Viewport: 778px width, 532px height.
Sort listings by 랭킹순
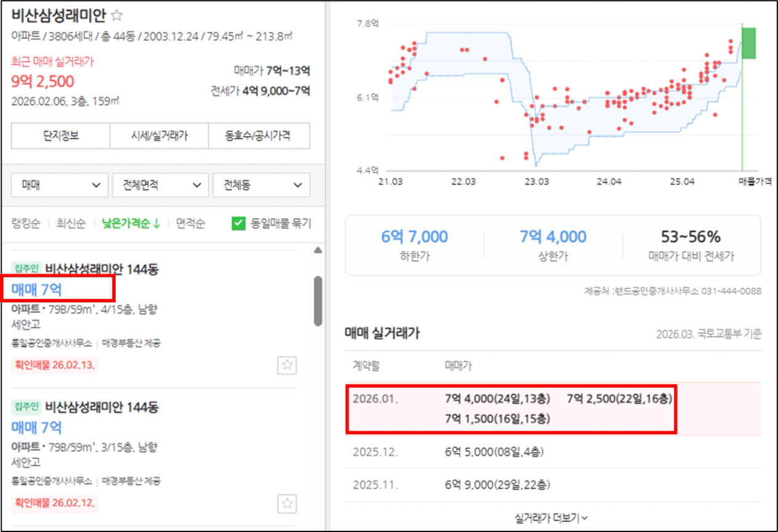pos(26,223)
